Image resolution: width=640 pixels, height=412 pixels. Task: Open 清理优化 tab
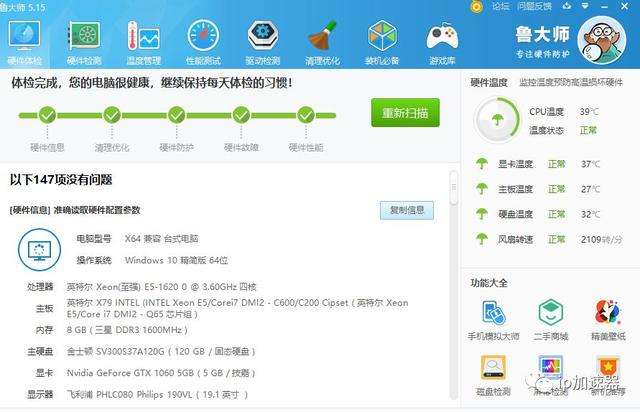click(322, 42)
